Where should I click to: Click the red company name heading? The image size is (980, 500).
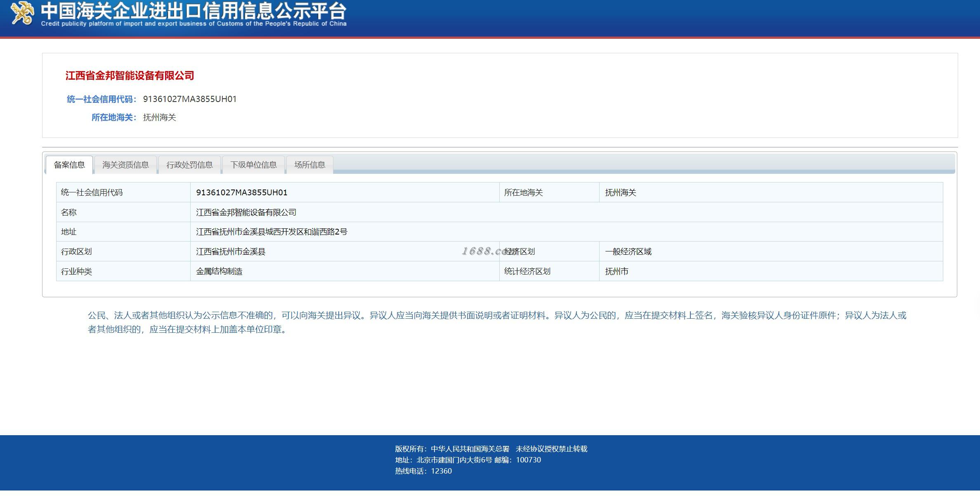click(x=130, y=76)
